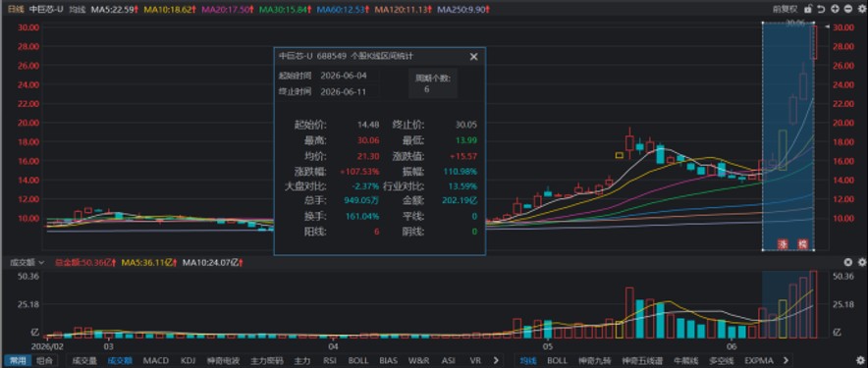This screenshot has width=868, height=368.
Task: Click the 榜 marker in the selected range
Action: pos(802,244)
